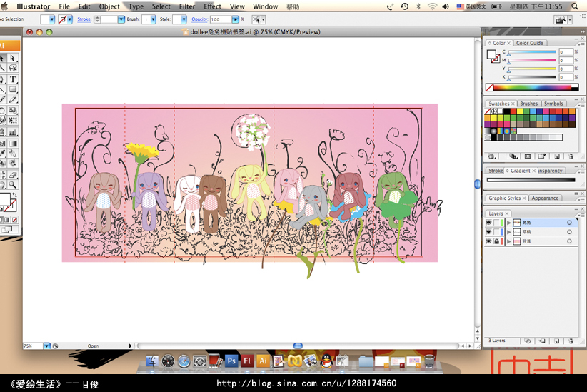Screen dimensions: 587x392
Task: Click the gradient bar in Gradient panel
Action: pos(531,180)
